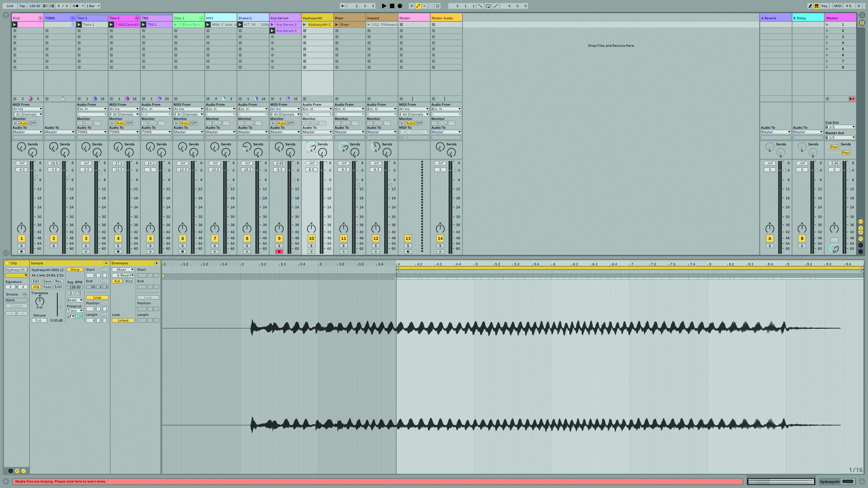
Task: Show the Mod modulation envelopes tab
Action: (x=129, y=281)
